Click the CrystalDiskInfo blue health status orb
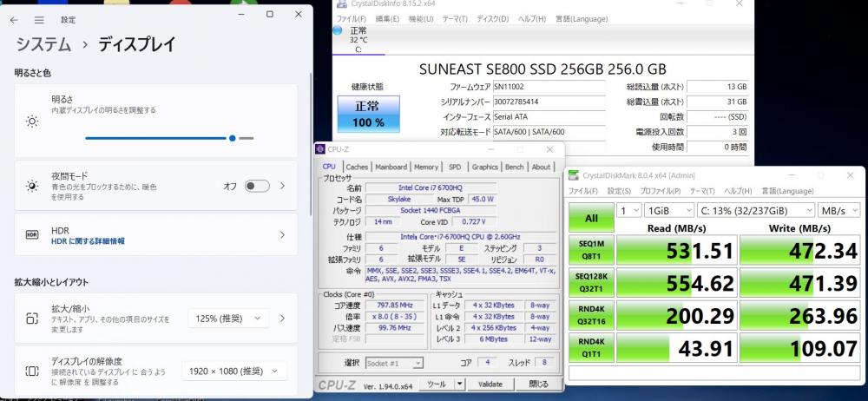The width and height of the screenshot is (868, 401). click(x=337, y=30)
